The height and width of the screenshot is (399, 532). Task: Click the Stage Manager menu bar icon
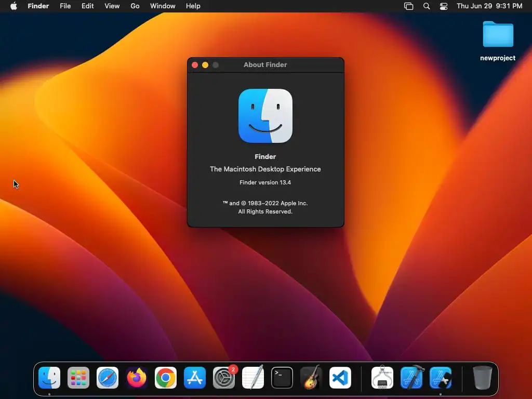pyautogui.click(x=409, y=6)
